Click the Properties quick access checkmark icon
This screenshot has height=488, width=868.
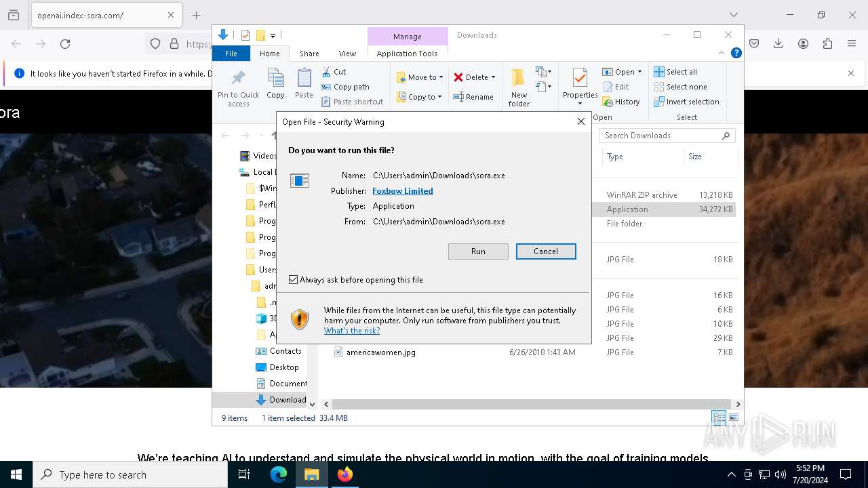tap(245, 35)
